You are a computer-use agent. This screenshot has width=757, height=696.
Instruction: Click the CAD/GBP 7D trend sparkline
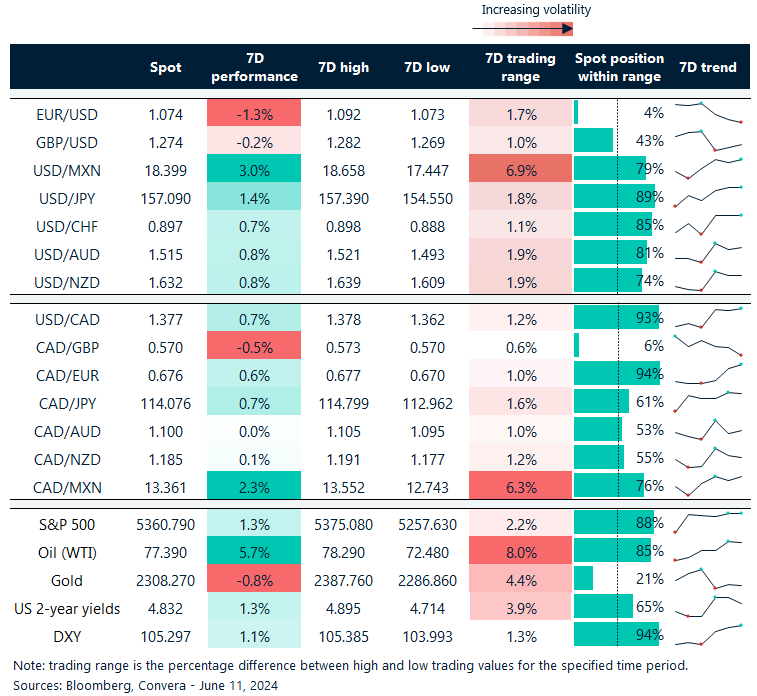[x=708, y=346]
